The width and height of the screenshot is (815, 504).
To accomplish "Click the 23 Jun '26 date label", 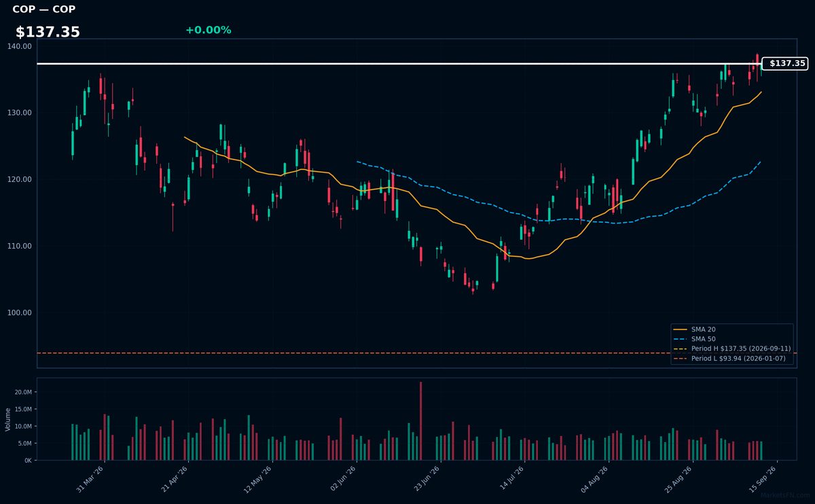I will pyautogui.click(x=427, y=479).
